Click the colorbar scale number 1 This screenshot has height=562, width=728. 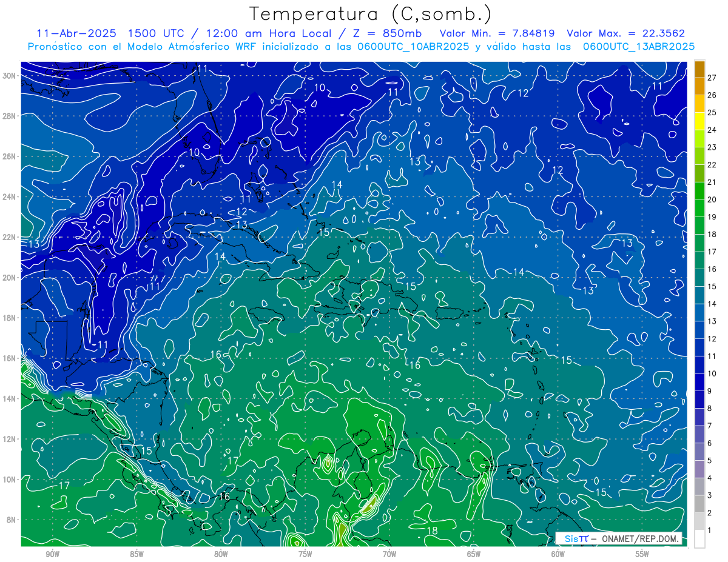coord(710,530)
